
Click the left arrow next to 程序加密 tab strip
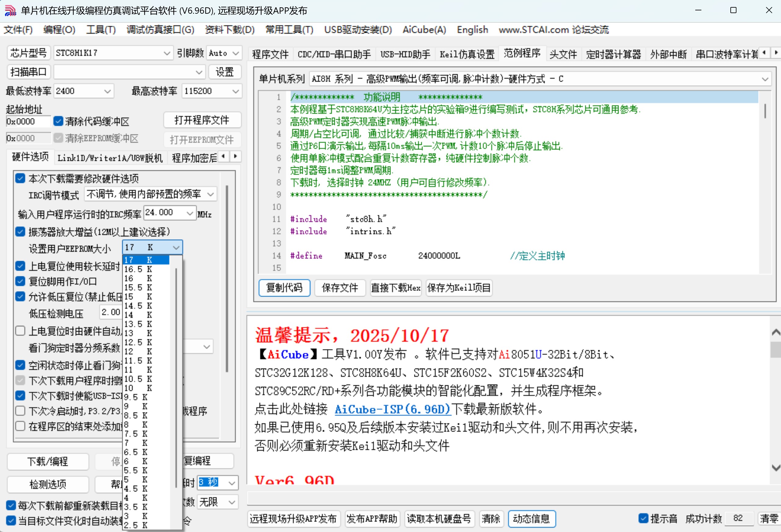(x=223, y=156)
